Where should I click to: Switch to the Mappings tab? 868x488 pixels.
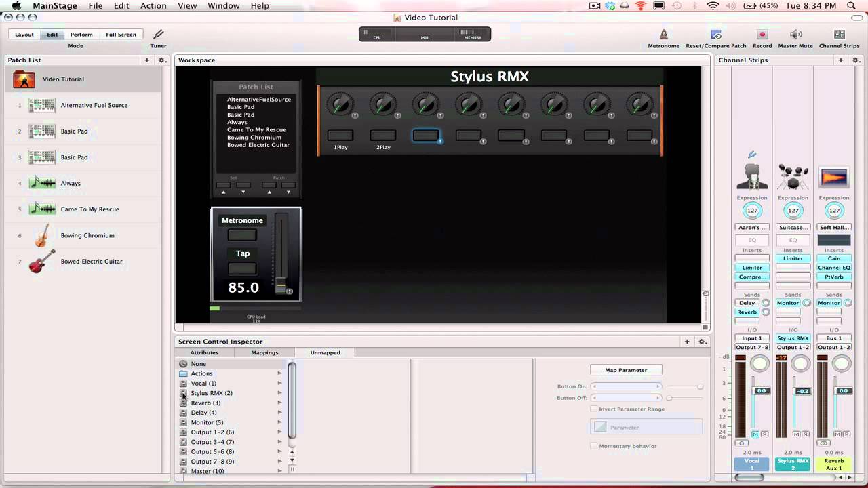pos(264,352)
